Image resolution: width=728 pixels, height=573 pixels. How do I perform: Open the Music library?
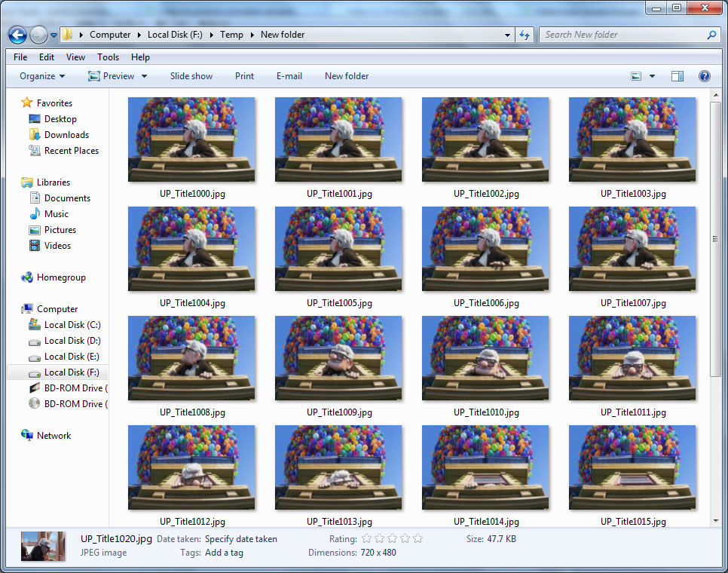[57, 214]
